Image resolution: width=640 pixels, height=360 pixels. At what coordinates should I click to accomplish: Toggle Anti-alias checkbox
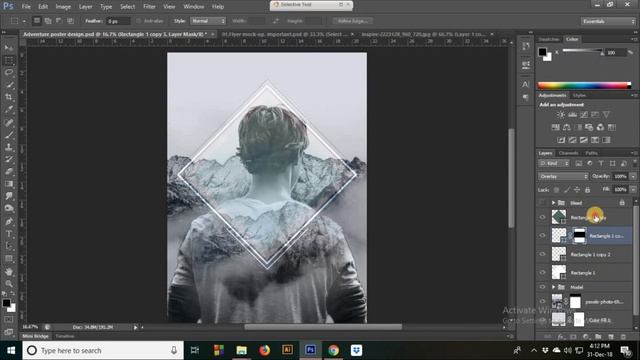(x=138, y=21)
